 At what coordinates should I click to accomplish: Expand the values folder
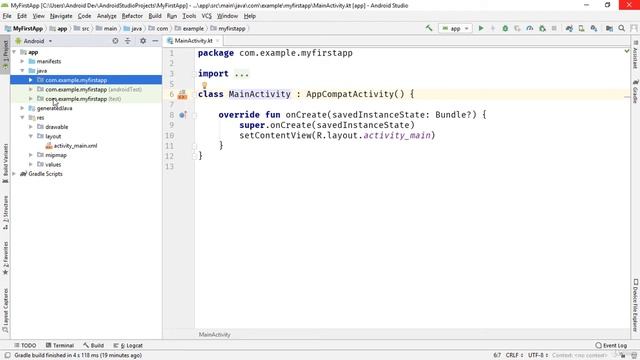tap(31, 164)
